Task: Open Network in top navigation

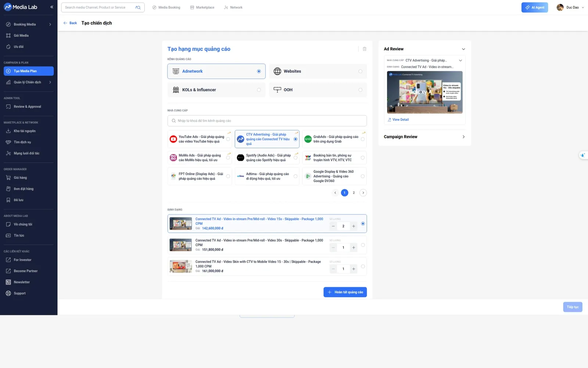Action: [233, 7]
